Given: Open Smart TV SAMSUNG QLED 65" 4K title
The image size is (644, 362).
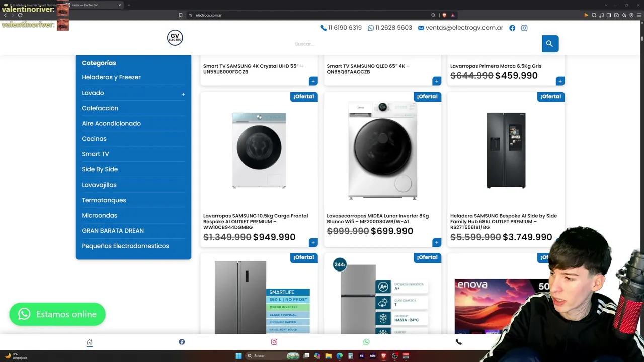Looking at the screenshot, I should click(368, 69).
